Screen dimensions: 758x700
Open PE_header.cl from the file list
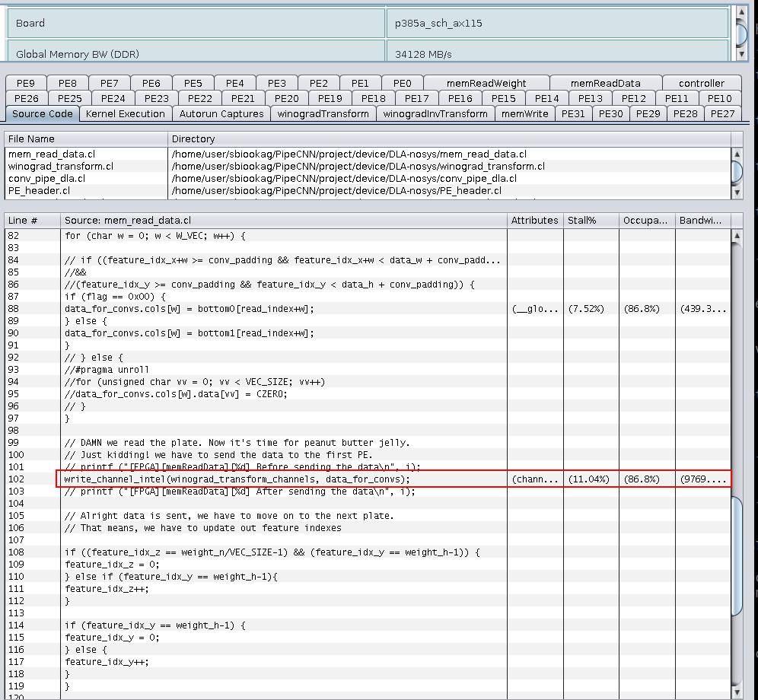tap(39, 190)
